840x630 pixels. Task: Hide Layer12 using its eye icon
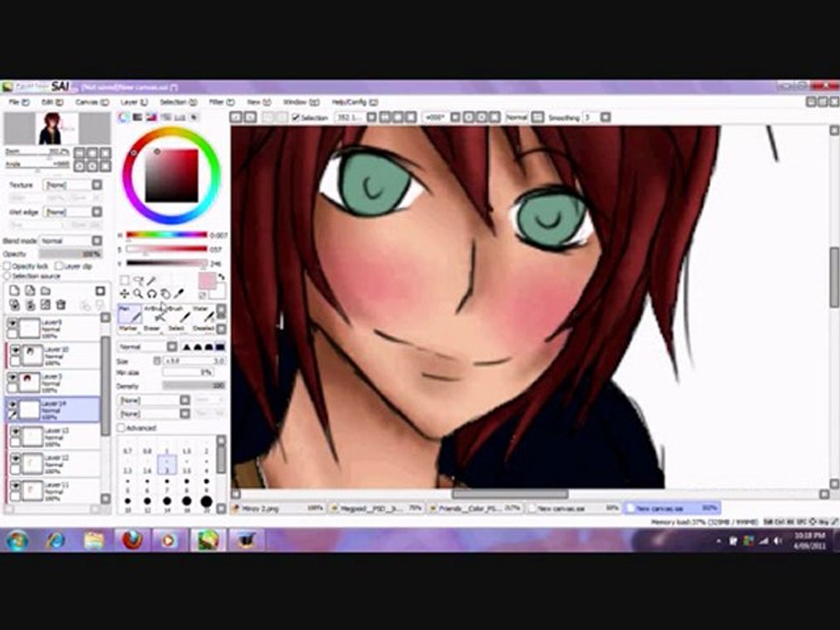pos(15,458)
